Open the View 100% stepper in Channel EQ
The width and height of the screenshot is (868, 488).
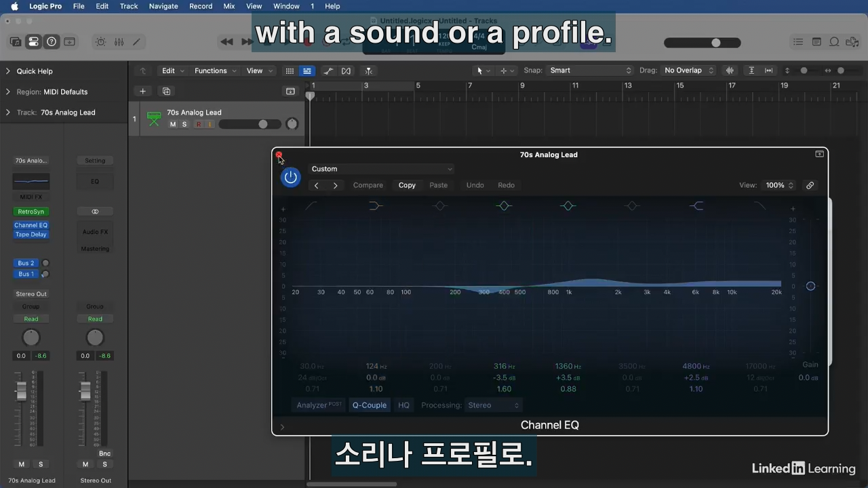tap(778, 185)
